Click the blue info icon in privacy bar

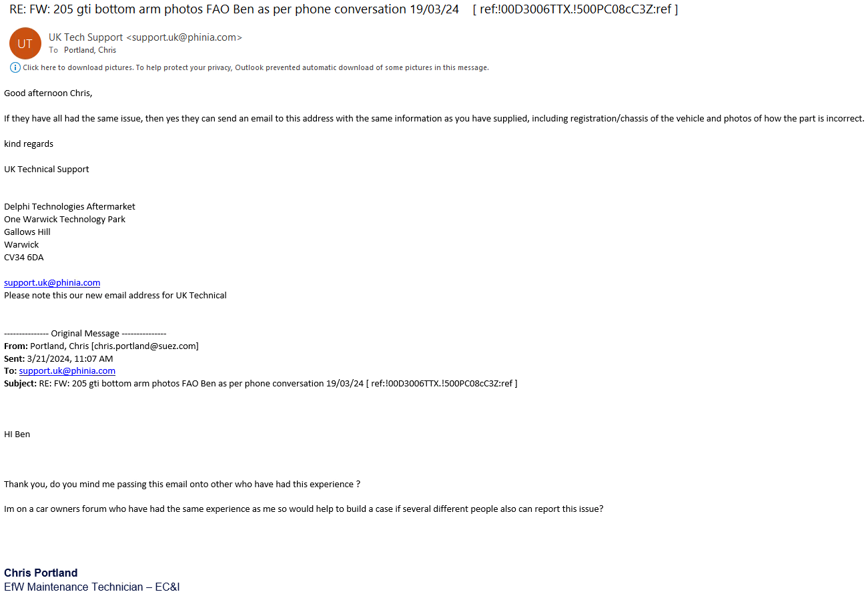[15, 67]
